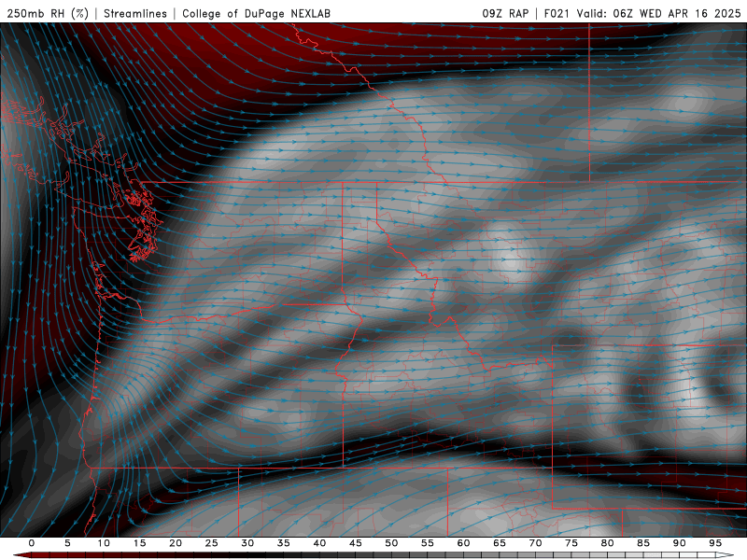Click the colorbar label '75'
747x560 pixels.
pos(571,543)
